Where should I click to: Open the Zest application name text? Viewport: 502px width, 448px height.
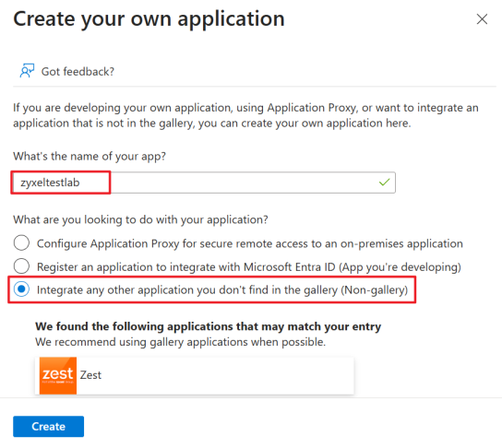point(90,375)
